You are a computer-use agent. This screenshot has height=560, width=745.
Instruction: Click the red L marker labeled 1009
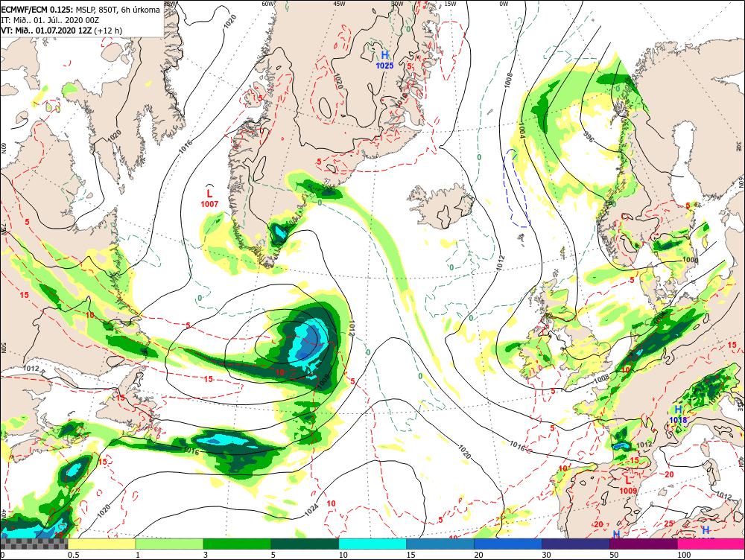pyautogui.click(x=629, y=480)
